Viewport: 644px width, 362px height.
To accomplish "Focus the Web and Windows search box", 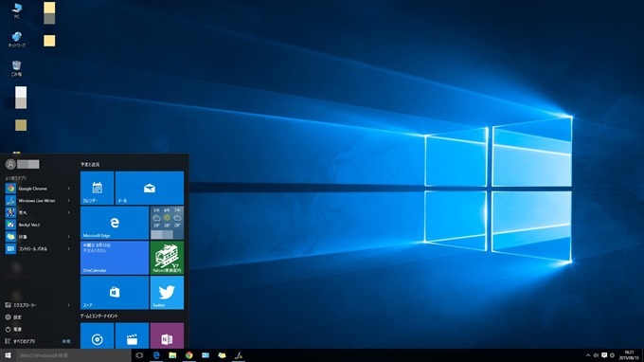I will click(x=74, y=355).
